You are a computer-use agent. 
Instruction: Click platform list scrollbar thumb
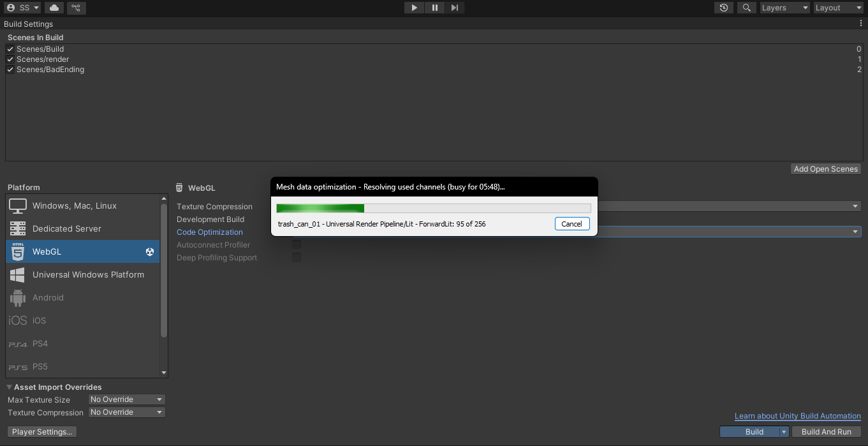pyautogui.click(x=164, y=271)
